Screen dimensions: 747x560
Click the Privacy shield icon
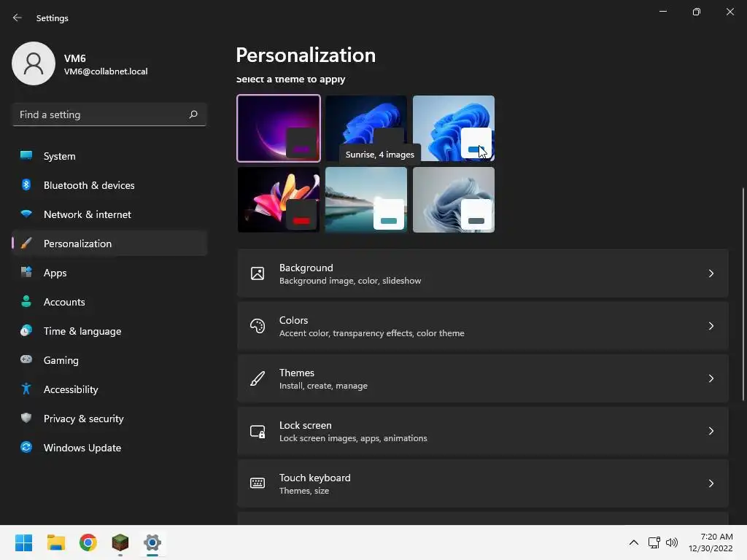pyautogui.click(x=26, y=418)
